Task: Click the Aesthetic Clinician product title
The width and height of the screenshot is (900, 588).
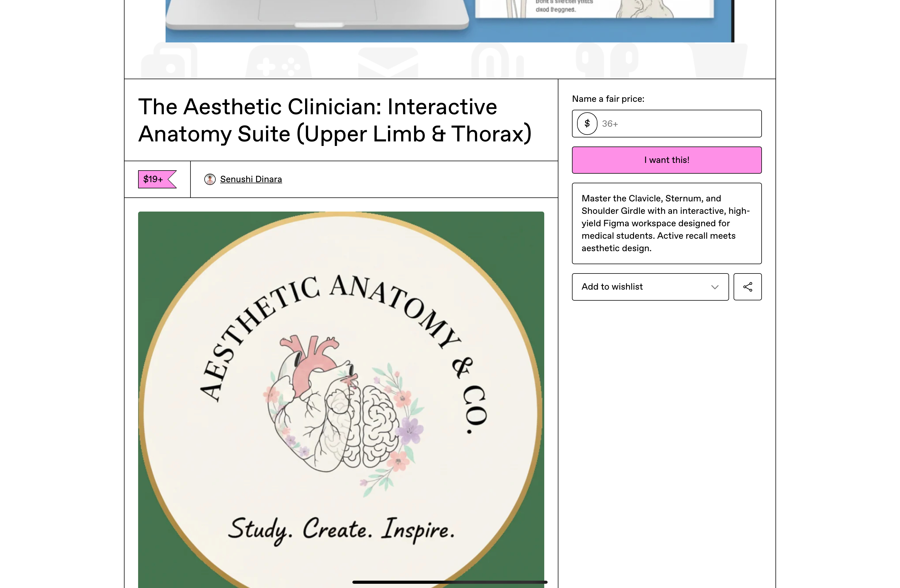Action: pyautogui.click(x=335, y=120)
